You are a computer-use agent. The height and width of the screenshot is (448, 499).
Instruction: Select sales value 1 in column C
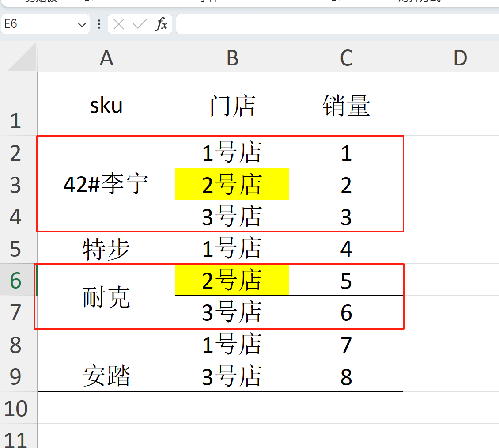(346, 152)
